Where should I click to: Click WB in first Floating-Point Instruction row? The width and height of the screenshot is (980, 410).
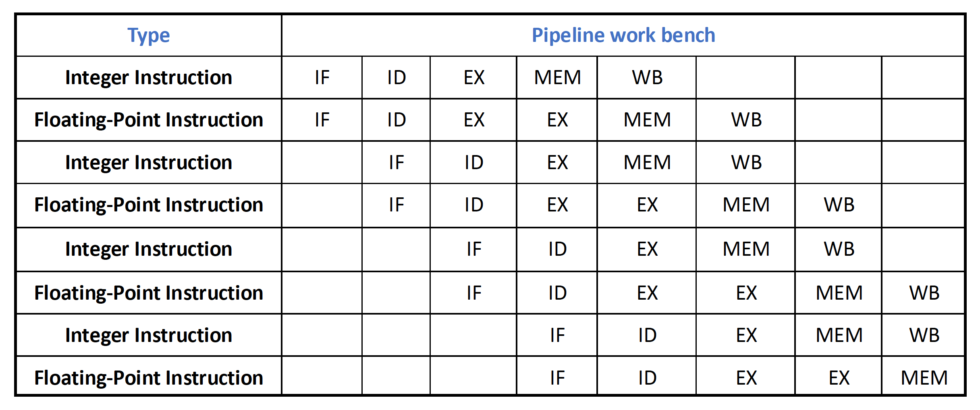tap(746, 120)
